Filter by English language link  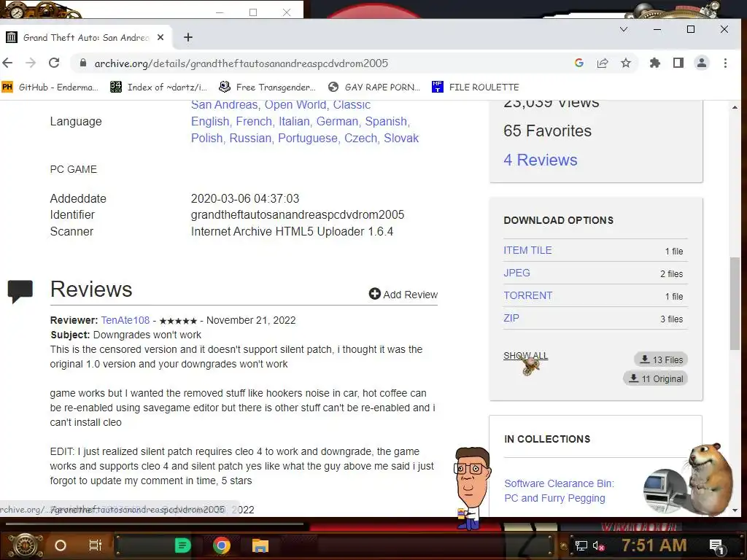(x=210, y=122)
